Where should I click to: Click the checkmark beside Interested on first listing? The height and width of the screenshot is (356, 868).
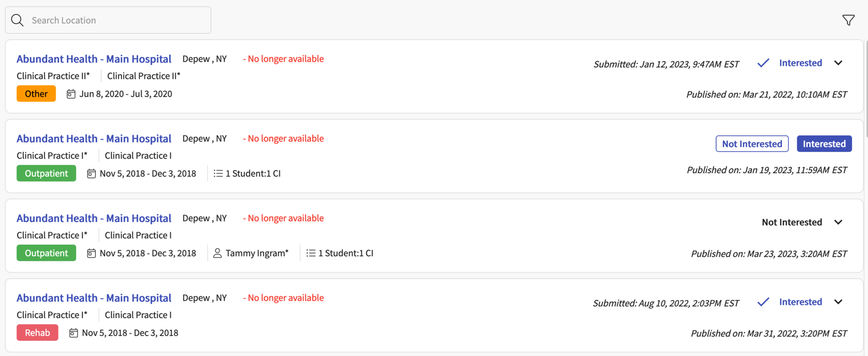763,62
